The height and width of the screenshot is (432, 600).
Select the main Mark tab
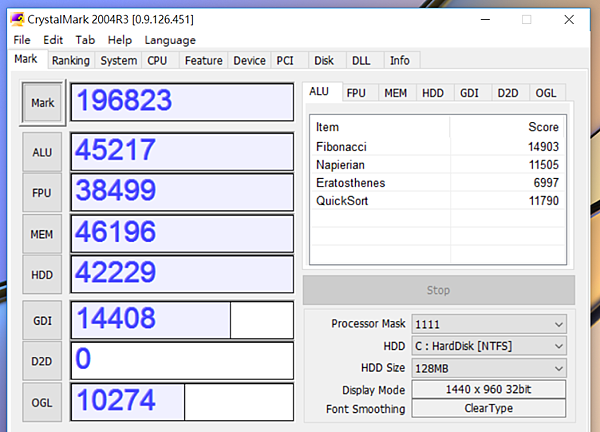pyautogui.click(x=26, y=59)
